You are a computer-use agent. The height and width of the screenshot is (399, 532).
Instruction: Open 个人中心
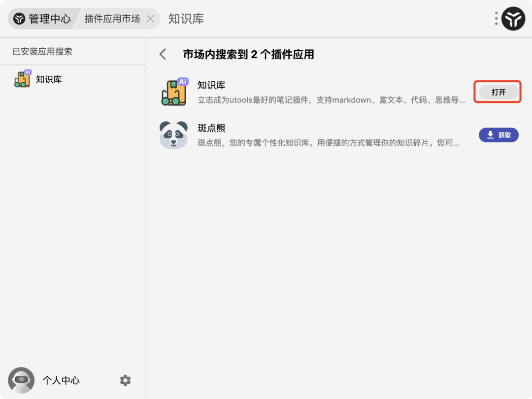tap(61, 380)
